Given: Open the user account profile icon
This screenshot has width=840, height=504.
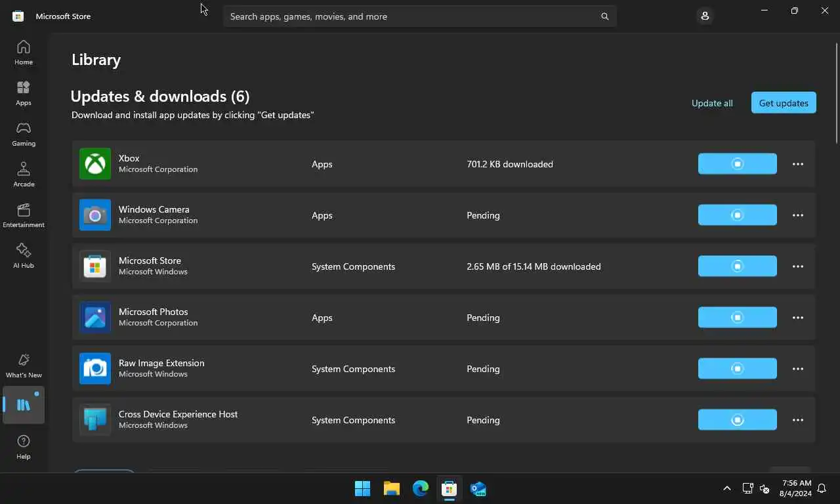Looking at the screenshot, I should (705, 16).
